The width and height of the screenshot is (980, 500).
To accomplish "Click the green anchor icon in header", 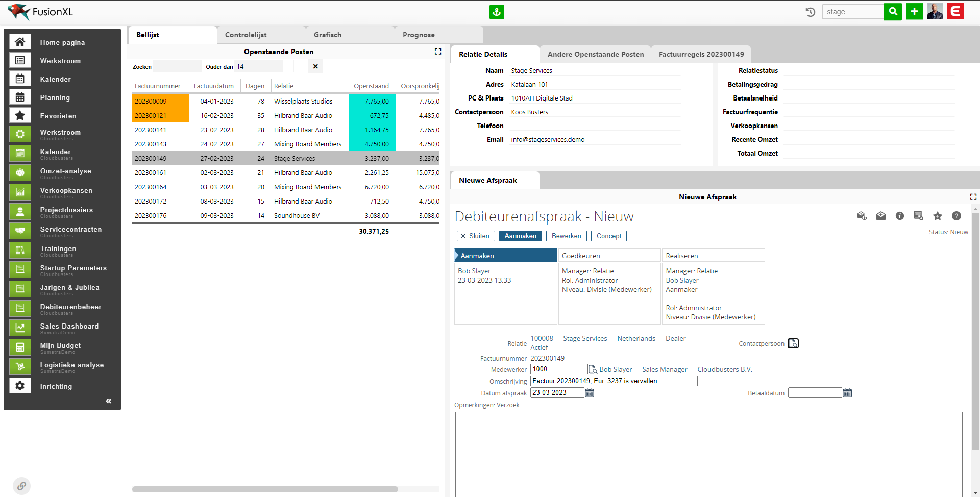I will tap(497, 12).
